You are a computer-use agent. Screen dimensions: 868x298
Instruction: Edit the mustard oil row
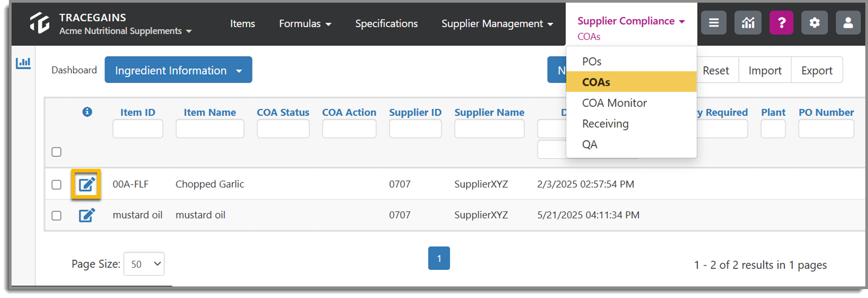click(86, 215)
